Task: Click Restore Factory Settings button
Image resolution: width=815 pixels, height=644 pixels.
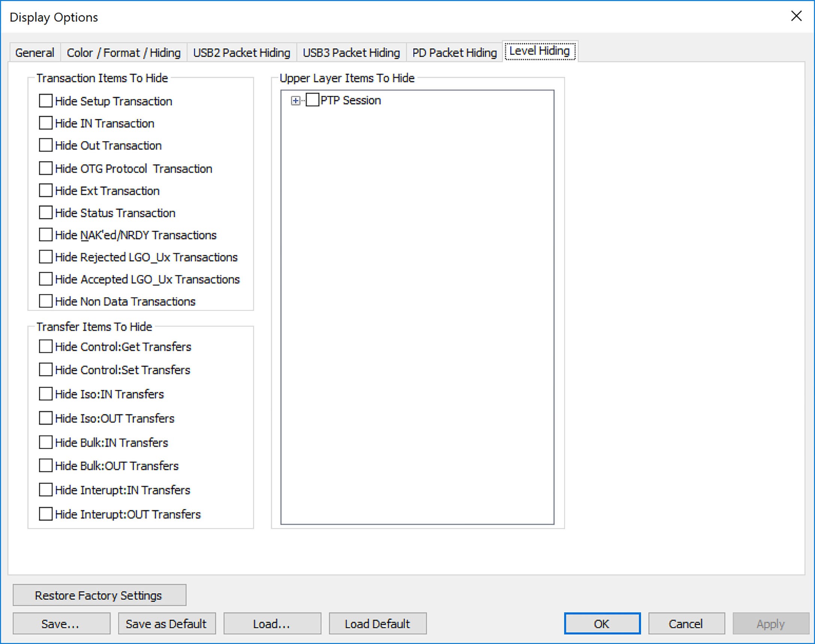Action: [100, 595]
